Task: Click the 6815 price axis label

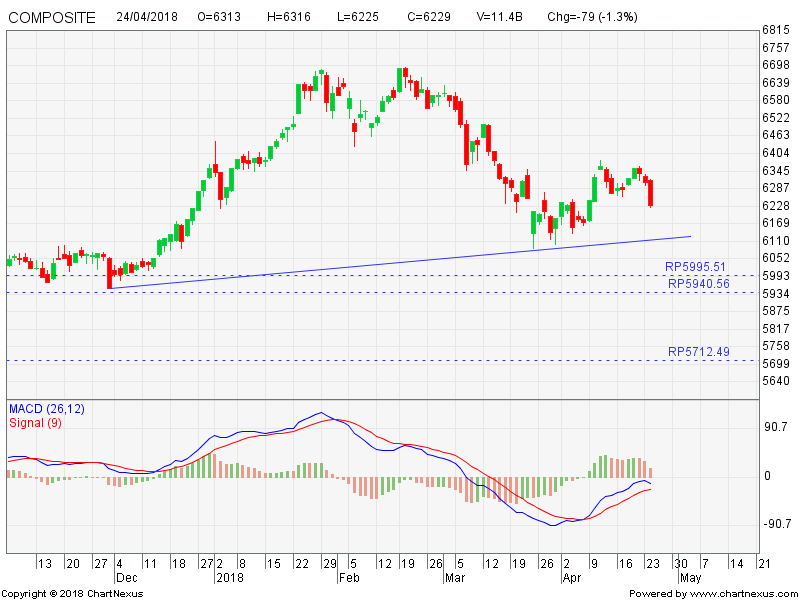Action: 777,30
